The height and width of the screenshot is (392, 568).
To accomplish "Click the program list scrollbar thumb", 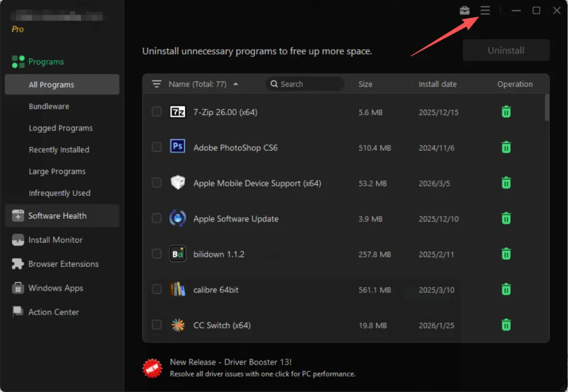I will 547,108.
